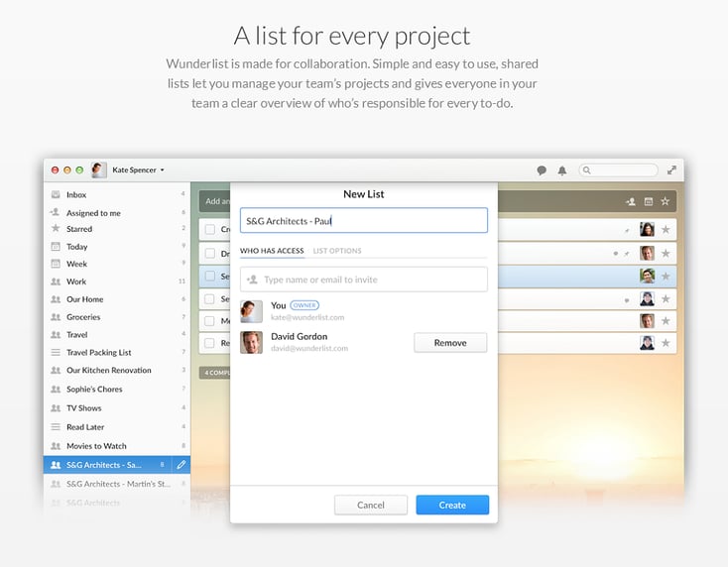Star the fourth task row

click(666, 298)
